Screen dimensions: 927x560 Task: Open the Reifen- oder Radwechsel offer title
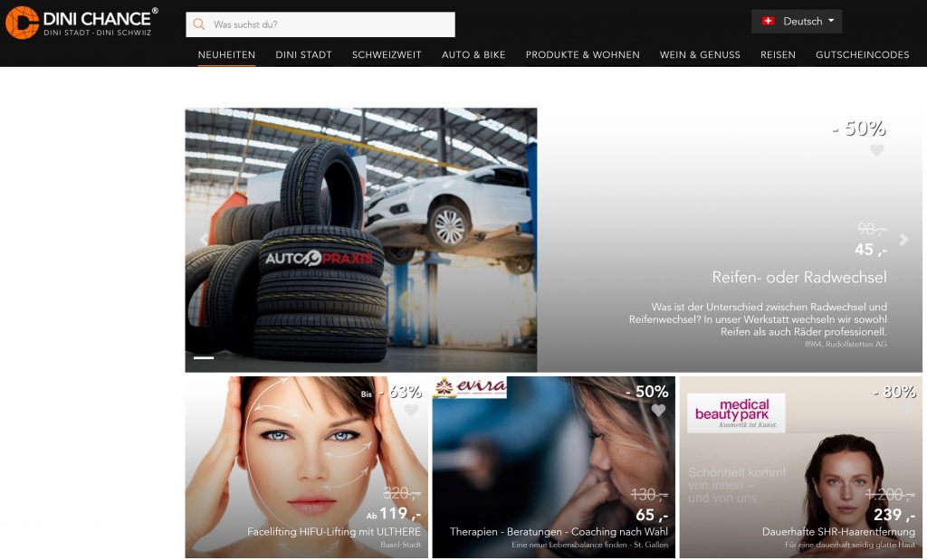click(798, 278)
